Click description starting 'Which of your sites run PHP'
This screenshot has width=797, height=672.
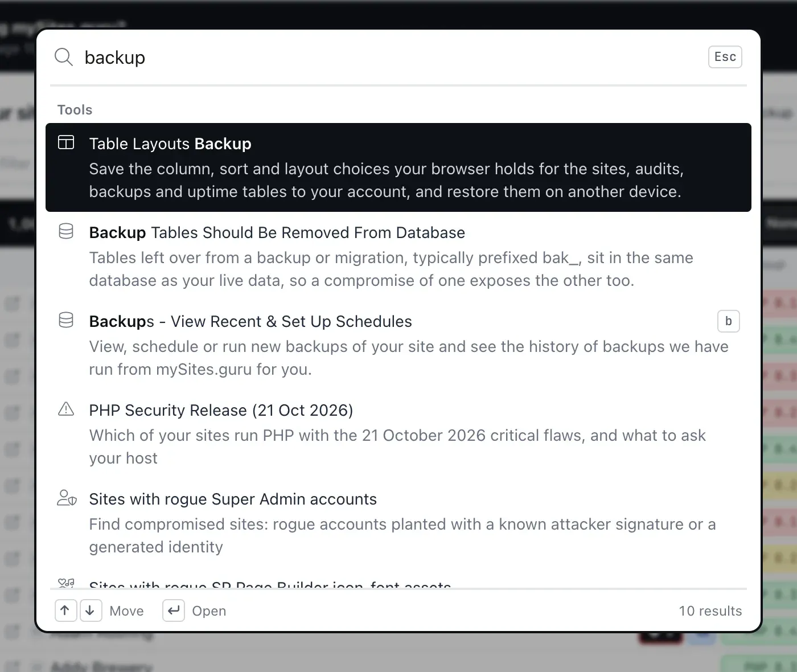click(x=397, y=446)
